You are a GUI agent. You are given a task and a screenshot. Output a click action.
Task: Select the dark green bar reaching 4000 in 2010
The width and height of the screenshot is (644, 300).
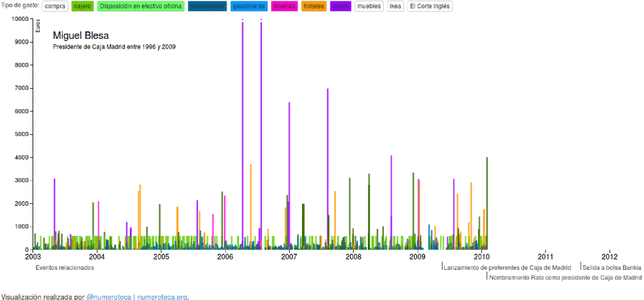[x=487, y=203]
